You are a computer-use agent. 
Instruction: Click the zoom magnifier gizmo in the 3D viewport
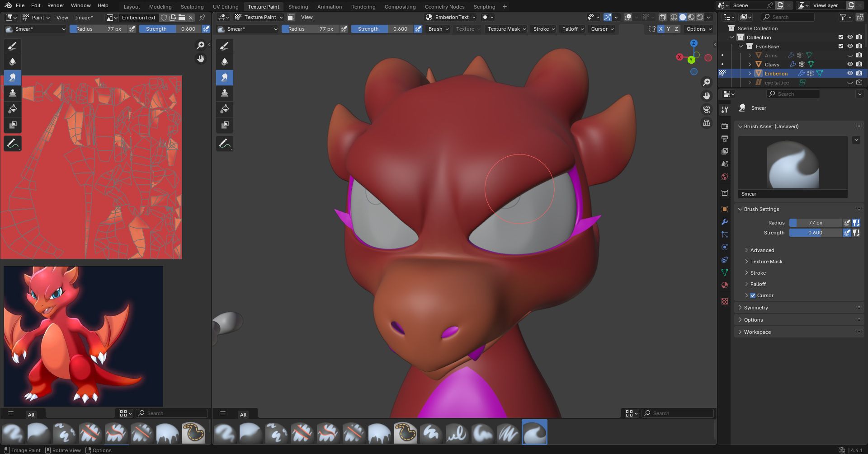707,82
